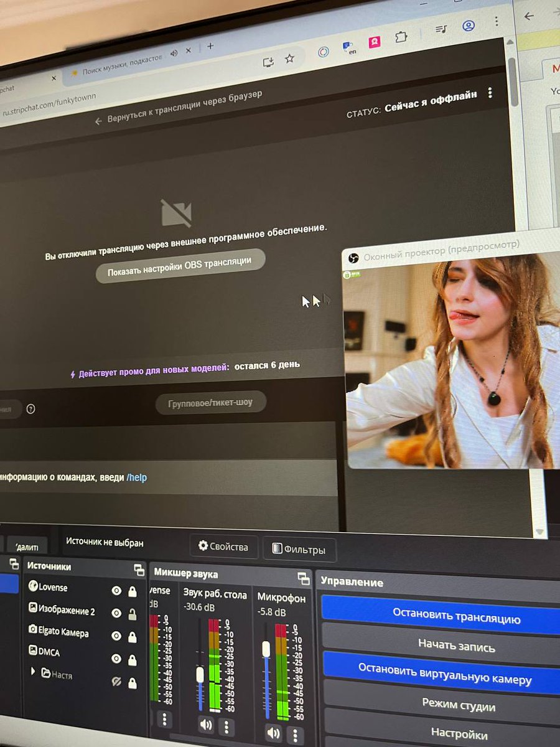Open the media control music-note icon
Screen dimensions: 560x747
point(441,29)
